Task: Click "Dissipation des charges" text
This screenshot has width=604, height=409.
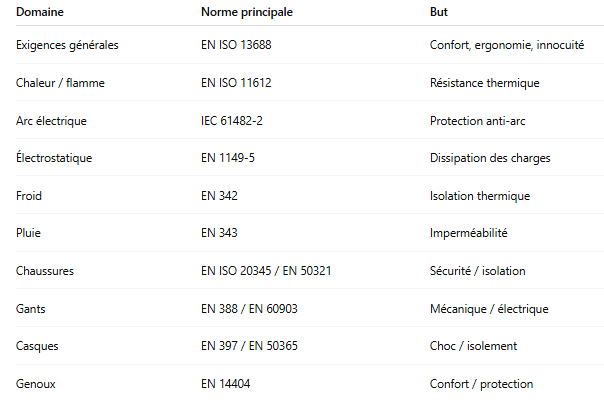Action: 490,158
